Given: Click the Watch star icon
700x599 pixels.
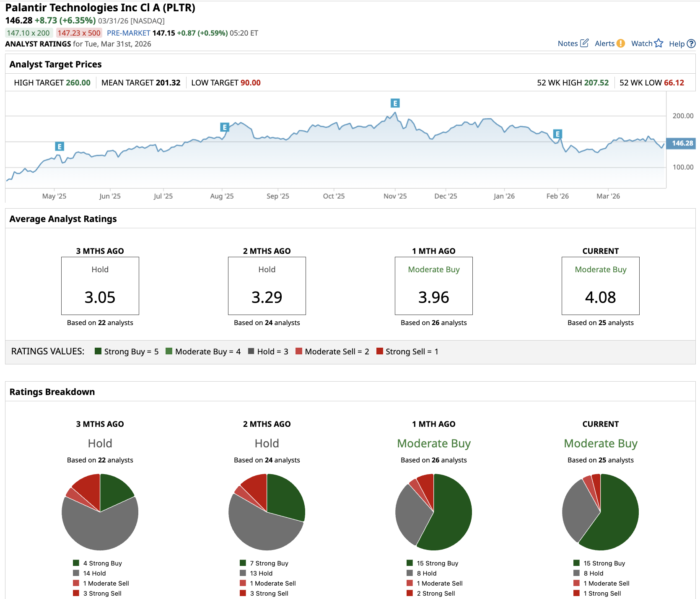Looking at the screenshot, I should (659, 43).
